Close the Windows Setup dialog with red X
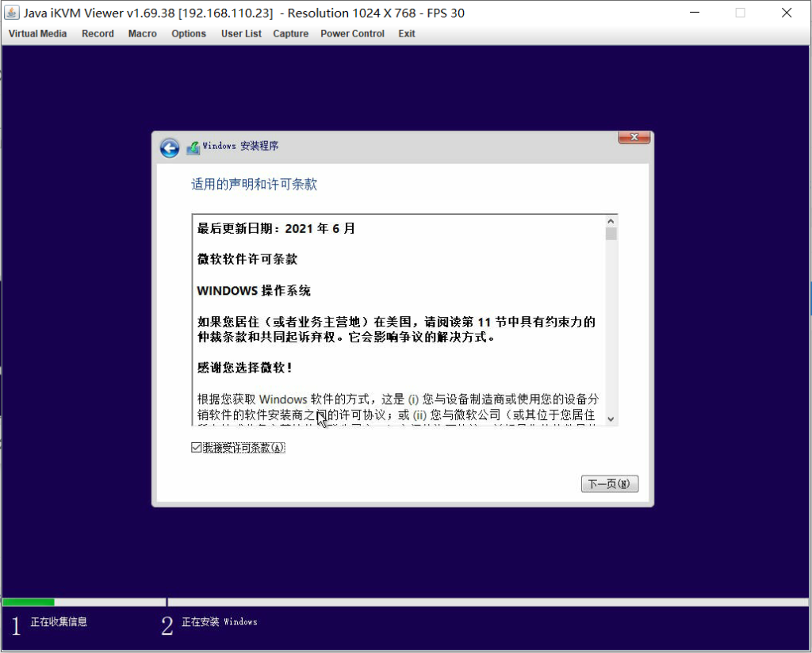812x653 pixels. [634, 138]
